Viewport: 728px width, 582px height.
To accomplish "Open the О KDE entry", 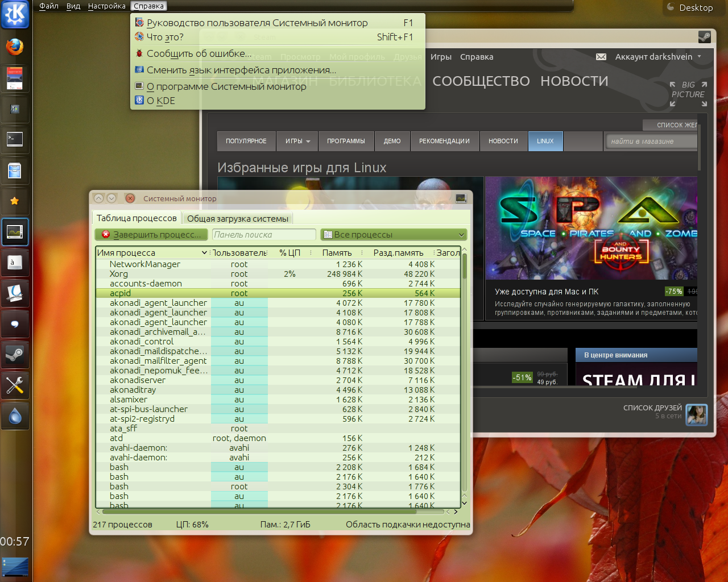I will coord(278,101).
